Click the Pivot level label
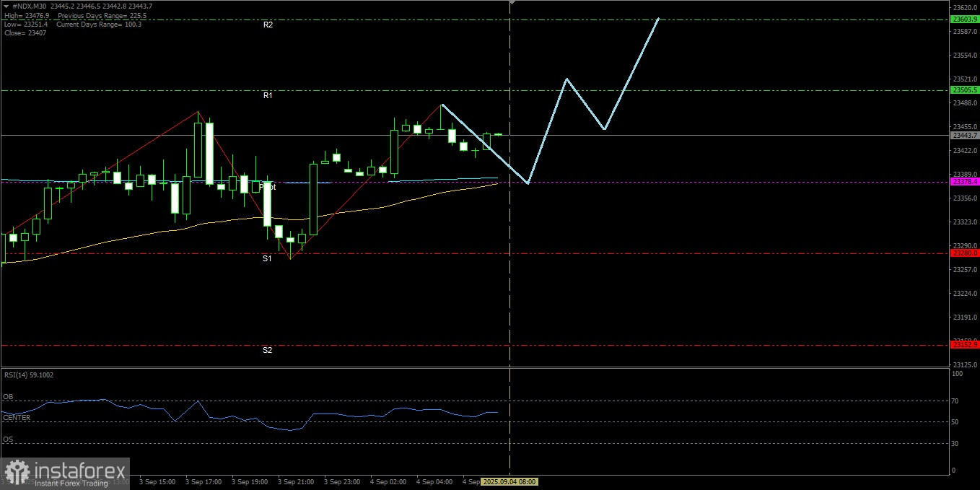 [x=268, y=186]
